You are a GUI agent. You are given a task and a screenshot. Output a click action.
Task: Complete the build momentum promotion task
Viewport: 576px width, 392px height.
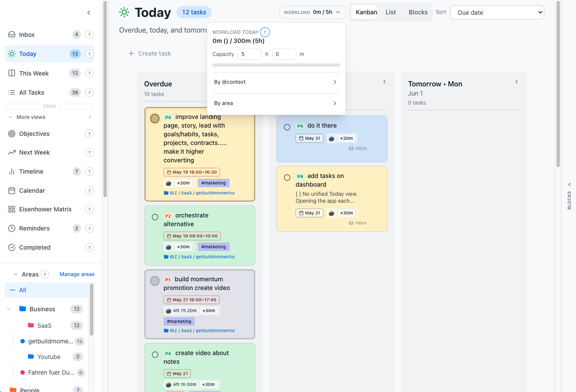[x=155, y=281]
